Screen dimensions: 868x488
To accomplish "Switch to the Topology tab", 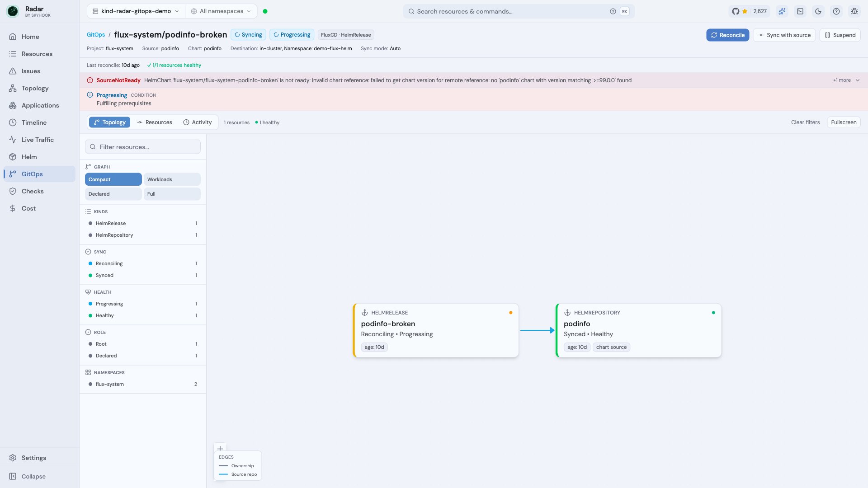I will click(109, 122).
